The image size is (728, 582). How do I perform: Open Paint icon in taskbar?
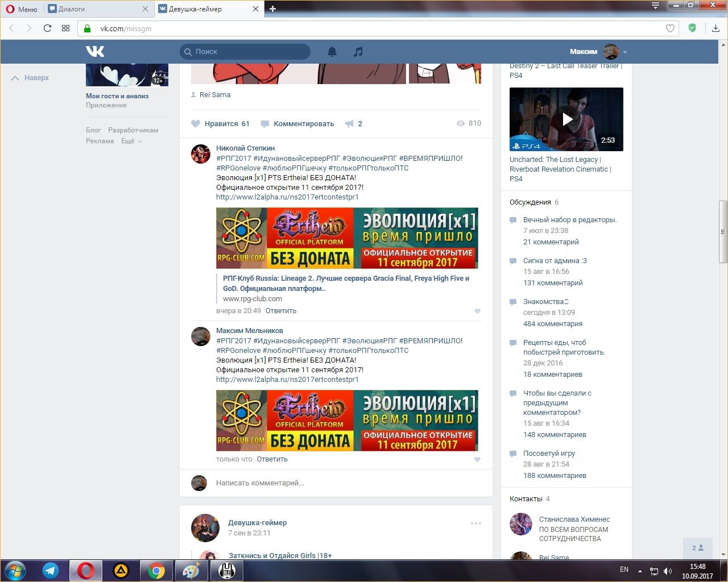click(192, 570)
